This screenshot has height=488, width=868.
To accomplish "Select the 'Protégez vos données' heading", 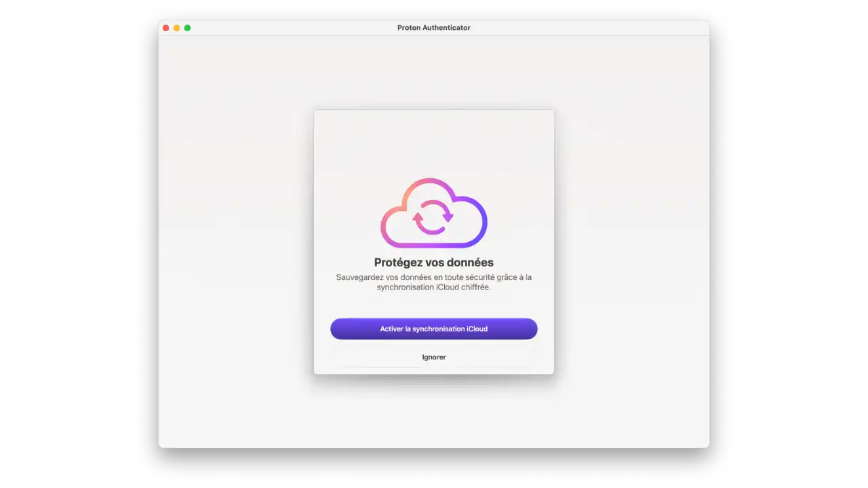I will pos(433,262).
